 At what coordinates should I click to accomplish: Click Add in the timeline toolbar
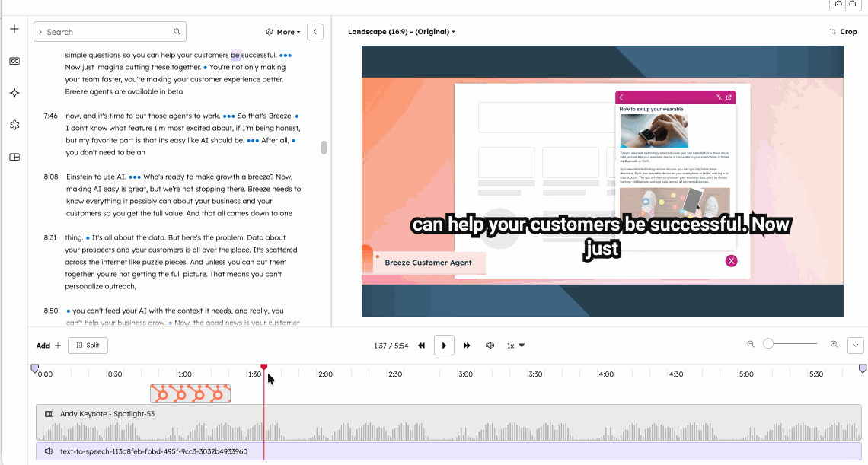tap(46, 345)
